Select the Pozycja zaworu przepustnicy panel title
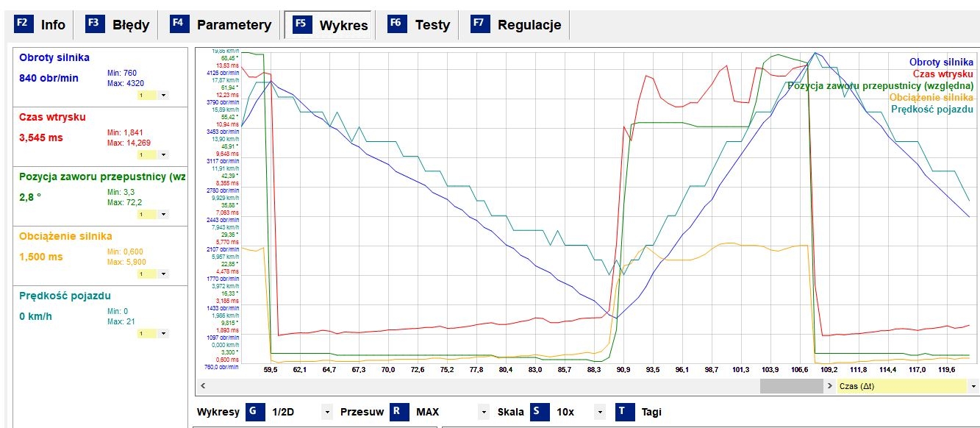The height and width of the screenshot is (428, 980). click(x=102, y=176)
